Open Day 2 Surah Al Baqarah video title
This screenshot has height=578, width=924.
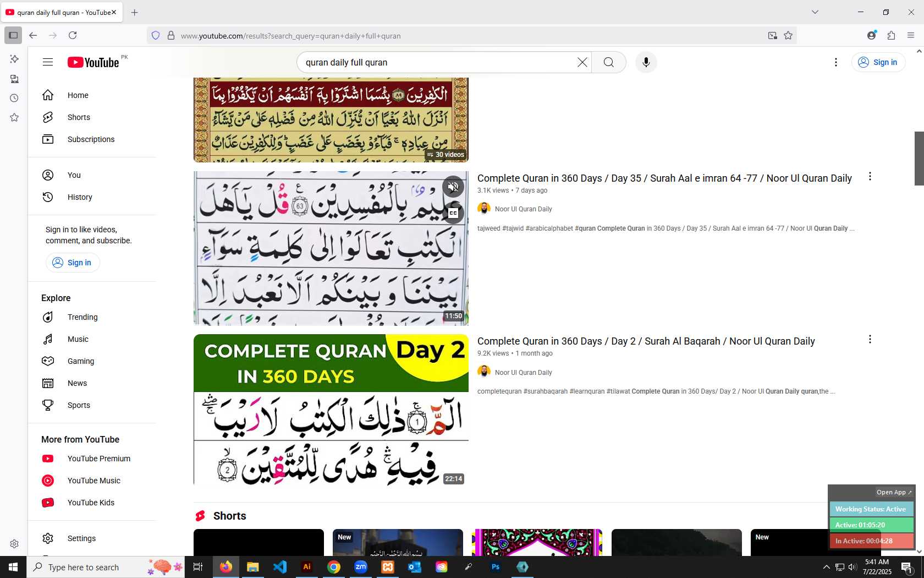click(646, 341)
